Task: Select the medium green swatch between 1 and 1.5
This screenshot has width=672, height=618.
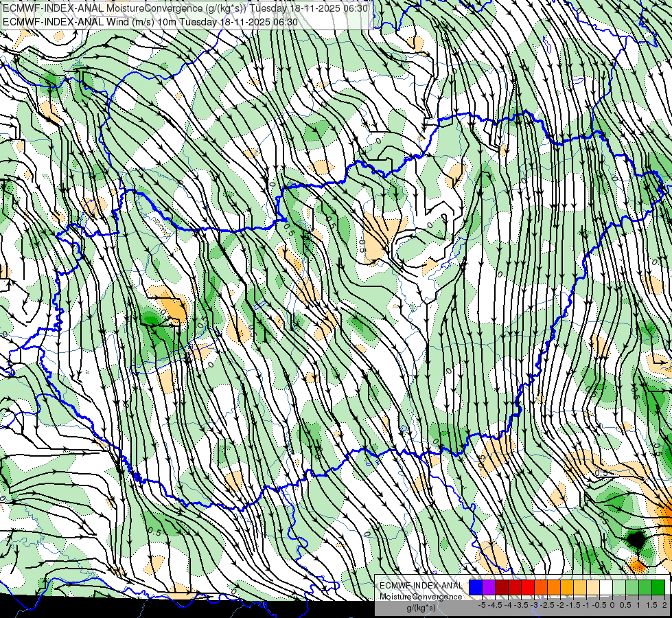Action: pos(645,587)
